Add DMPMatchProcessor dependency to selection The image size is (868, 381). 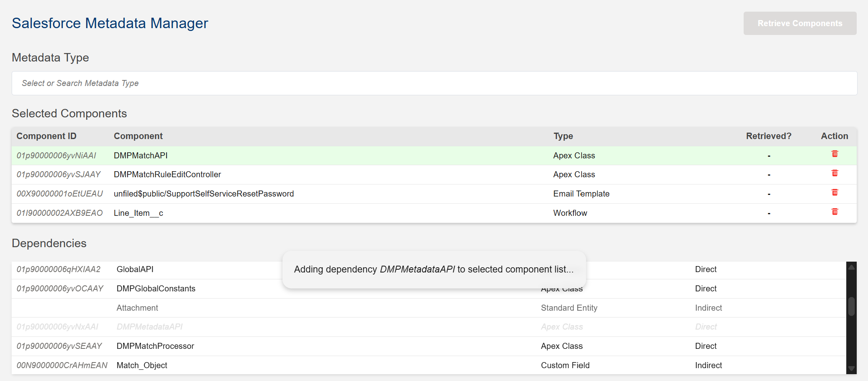pos(429,346)
